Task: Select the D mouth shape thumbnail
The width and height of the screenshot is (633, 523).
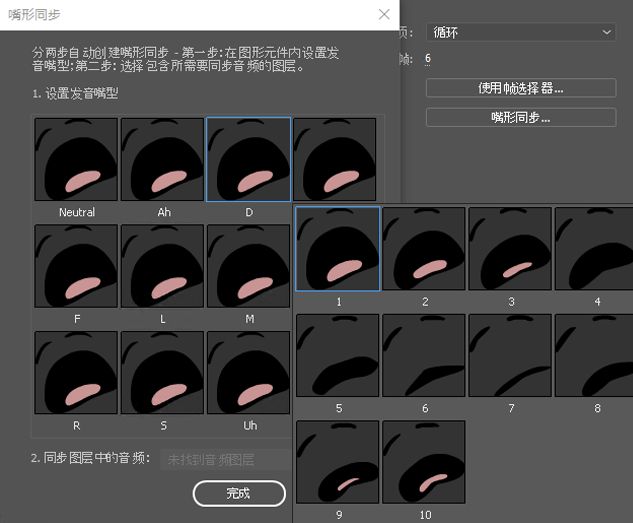Action: tap(248, 159)
